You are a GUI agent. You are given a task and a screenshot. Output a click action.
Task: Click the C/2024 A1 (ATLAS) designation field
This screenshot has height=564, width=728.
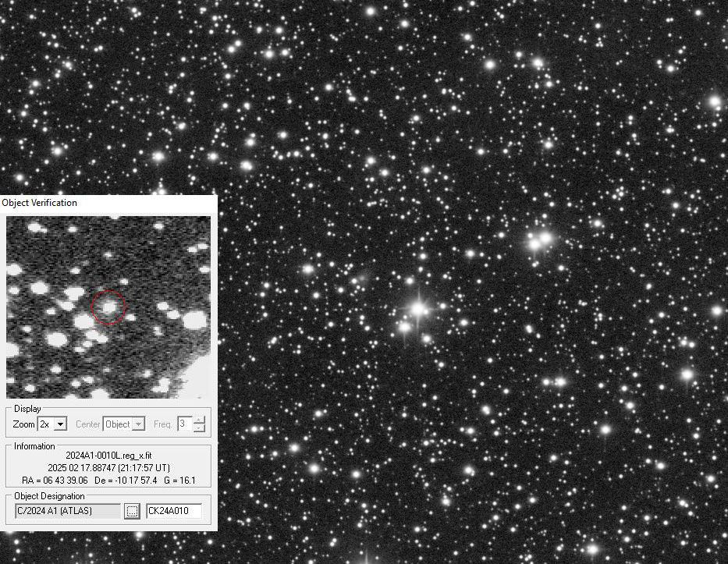click(x=68, y=511)
